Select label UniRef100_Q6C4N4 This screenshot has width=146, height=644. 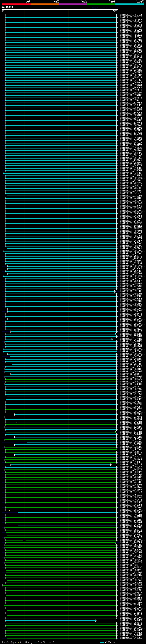click(x=131, y=552)
